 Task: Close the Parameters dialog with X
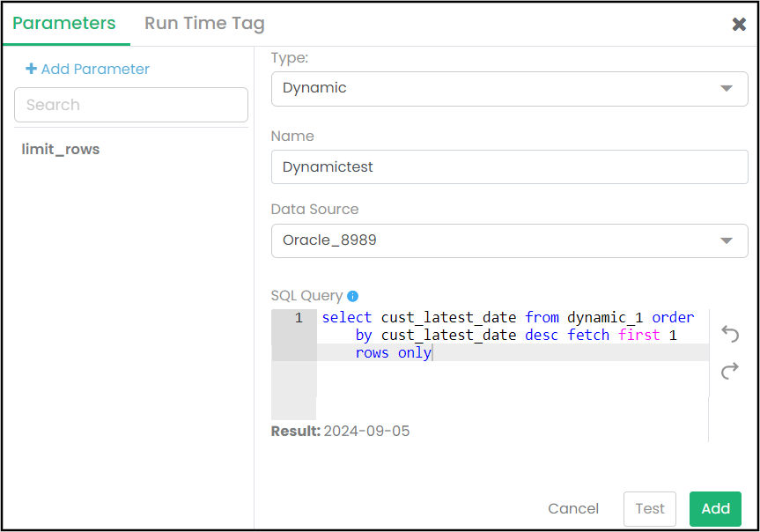(739, 24)
